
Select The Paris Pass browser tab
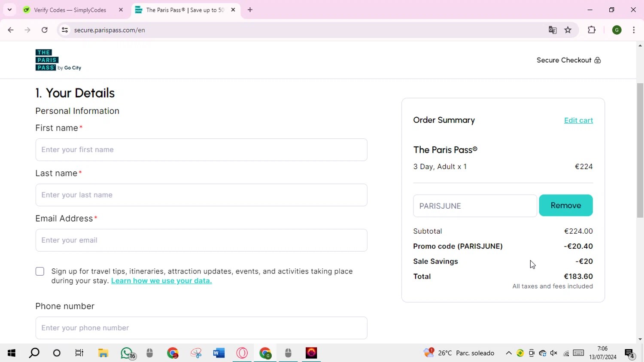[x=185, y=10]
